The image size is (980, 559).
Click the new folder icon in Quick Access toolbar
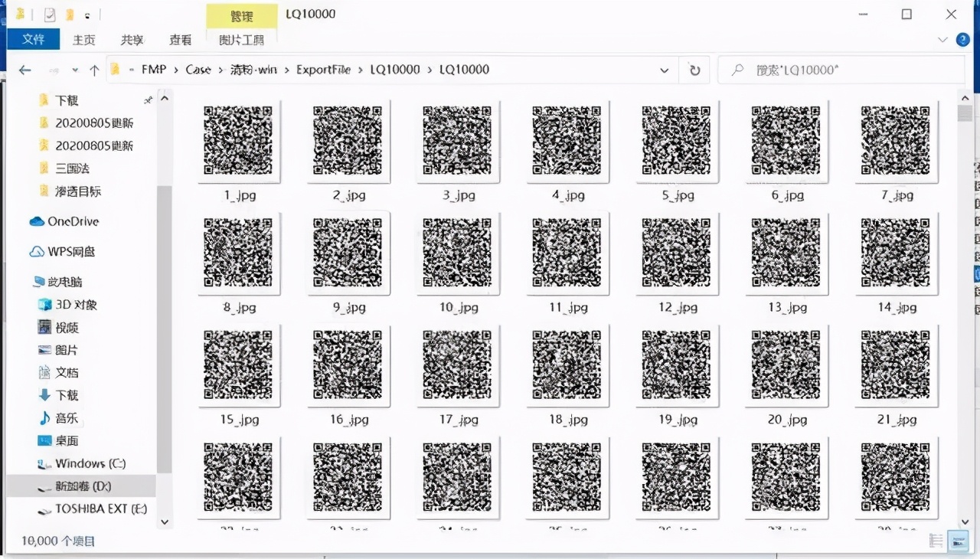pos(70,14)
